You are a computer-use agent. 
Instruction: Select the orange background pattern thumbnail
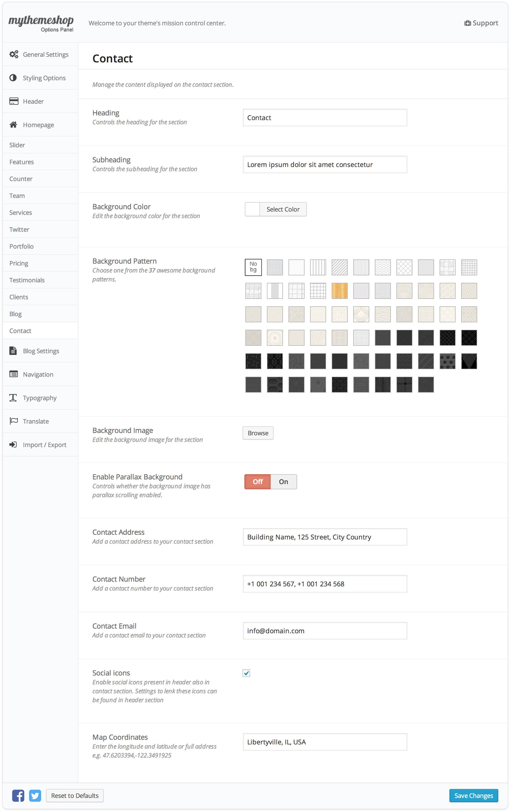coord(339,291)
